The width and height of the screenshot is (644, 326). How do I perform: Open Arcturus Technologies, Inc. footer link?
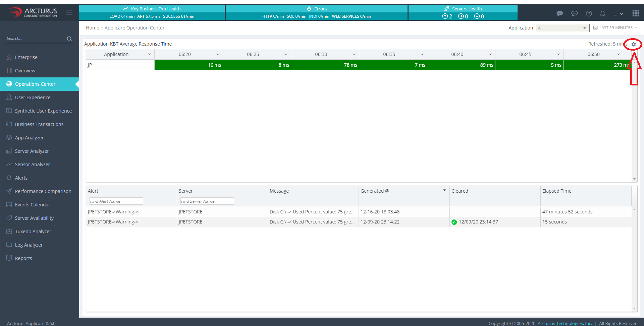[x=565, y=323]
